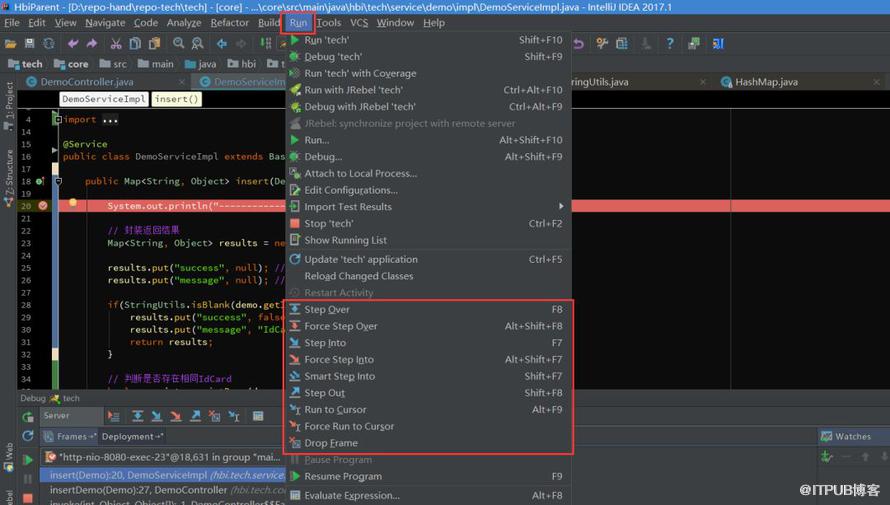The image size is (890, 505).
Task: Open the Tools menu
Action: pos(329,23)
